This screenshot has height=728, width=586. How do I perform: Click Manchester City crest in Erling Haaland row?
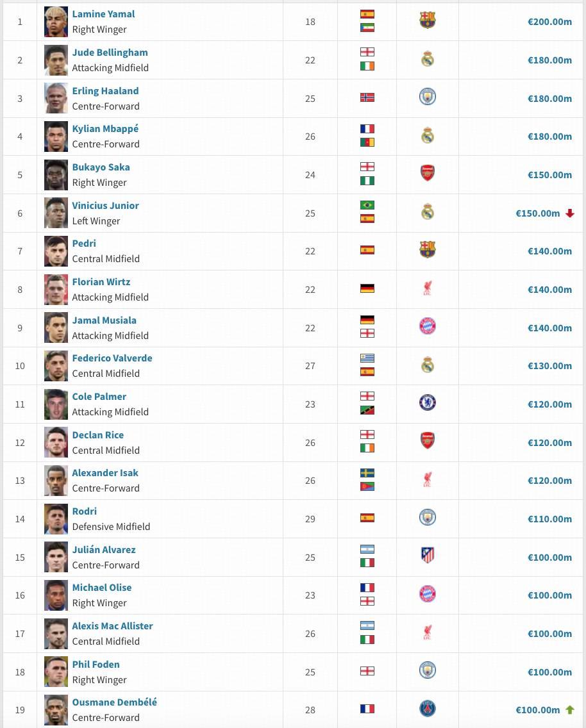(x=428, y=97)
